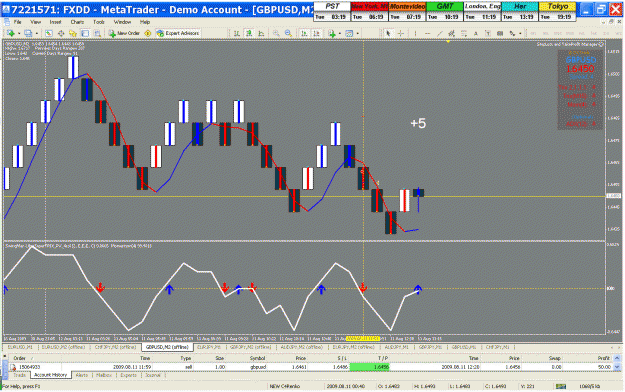Switch to GBPJPY,M2 (offline) chart tab
The height and width of the screenshot is (392, 625).
[251, 347]
